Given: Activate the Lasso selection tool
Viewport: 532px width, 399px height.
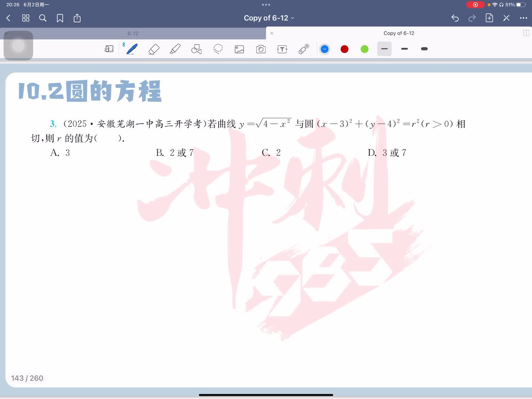Looking at the screenshot, I should [218, 49].
